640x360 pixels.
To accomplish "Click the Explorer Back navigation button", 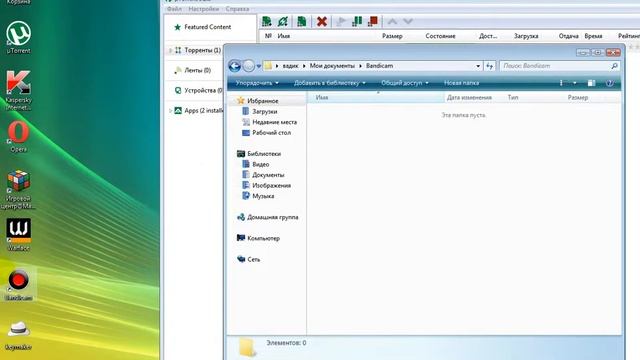I will [235, 66].
